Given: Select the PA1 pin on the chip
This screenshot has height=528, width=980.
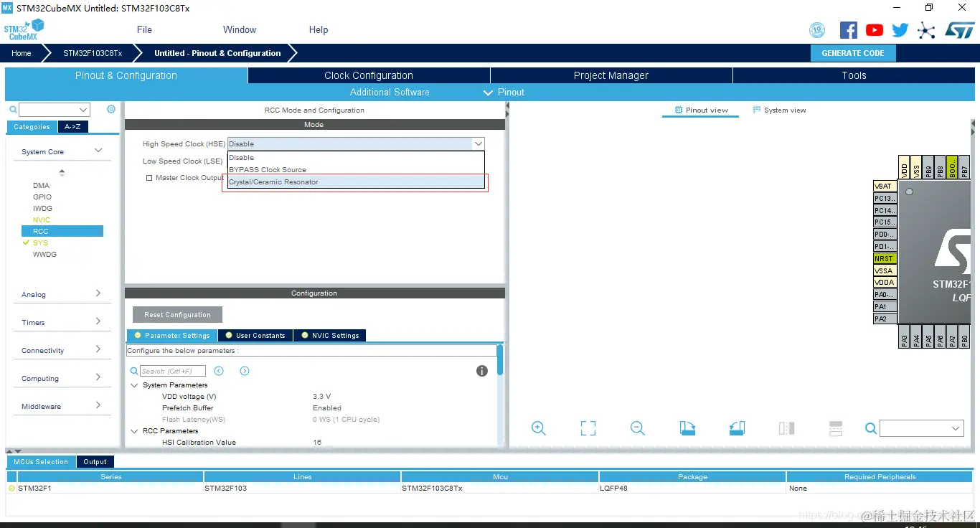Looking at the screenshot, I should pos(885,306).
